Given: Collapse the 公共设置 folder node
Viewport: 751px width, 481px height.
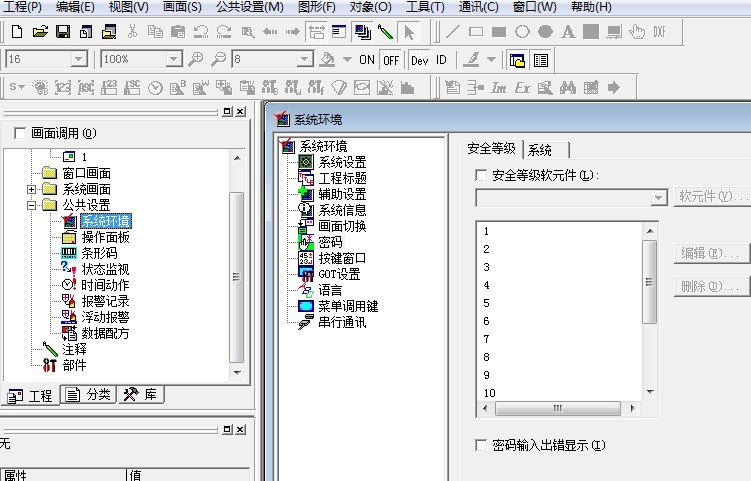Looking at the screenshot, I should click(x=32, y=205).
